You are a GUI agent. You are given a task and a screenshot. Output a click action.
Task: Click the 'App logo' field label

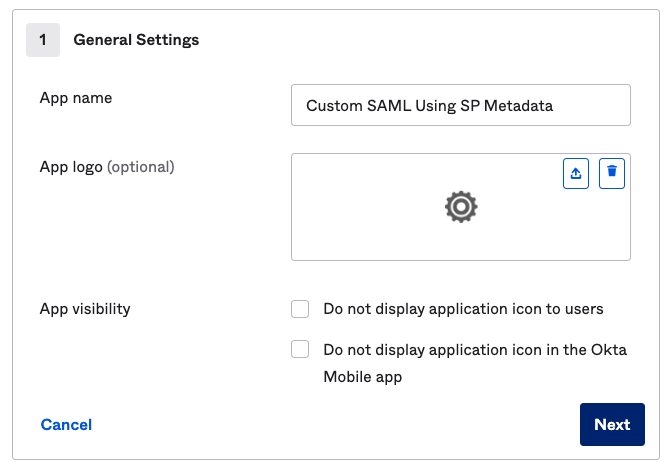(x=71, y=167)
